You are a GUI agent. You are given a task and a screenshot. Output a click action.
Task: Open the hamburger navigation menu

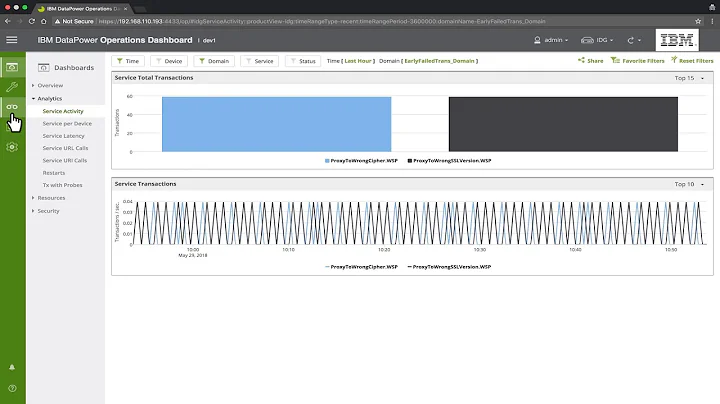coord(12,40)
